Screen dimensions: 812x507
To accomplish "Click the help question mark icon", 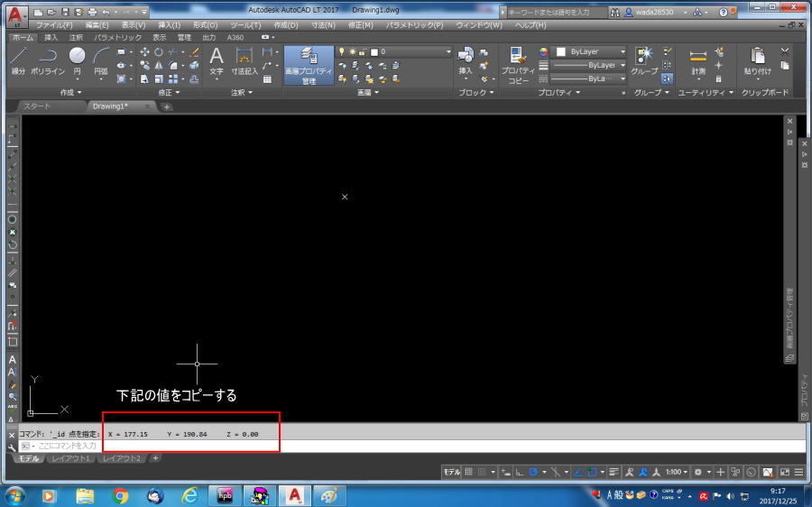I will (724, 12).
